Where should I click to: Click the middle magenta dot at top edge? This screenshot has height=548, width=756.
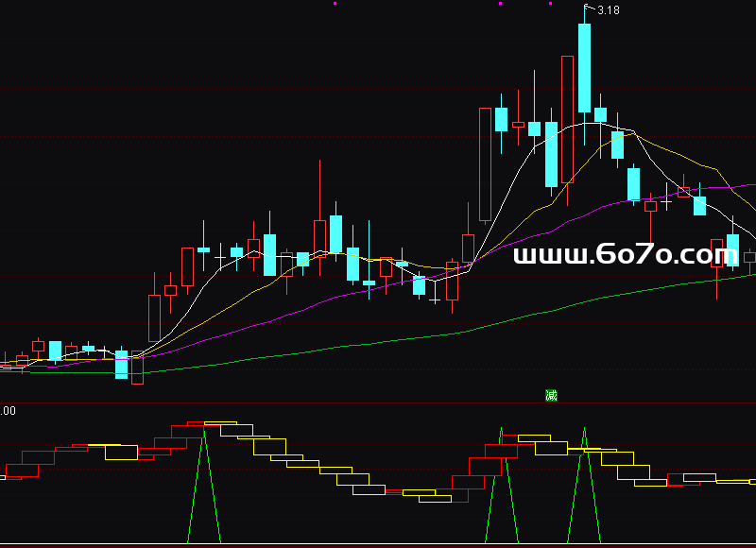tap(500, 4)
